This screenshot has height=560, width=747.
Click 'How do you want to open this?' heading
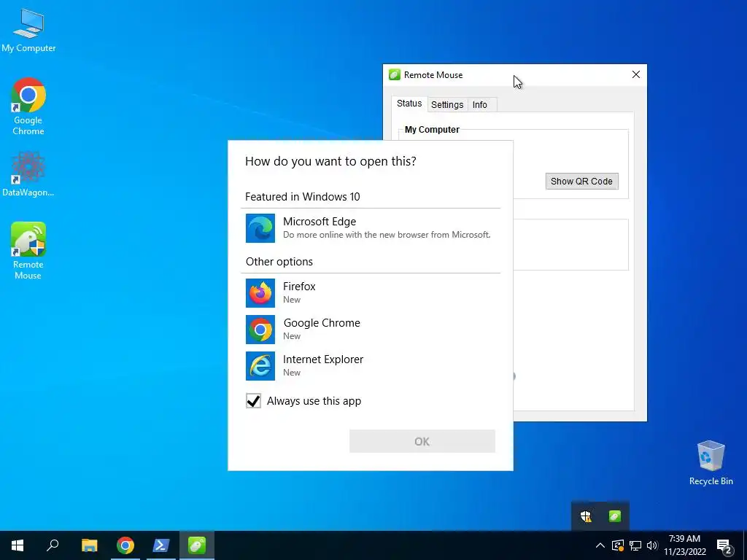point(330,161)
